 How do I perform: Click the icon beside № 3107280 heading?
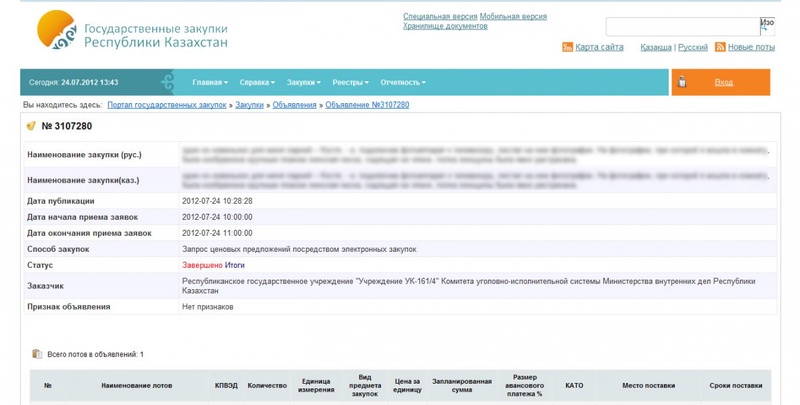[32, 125]
